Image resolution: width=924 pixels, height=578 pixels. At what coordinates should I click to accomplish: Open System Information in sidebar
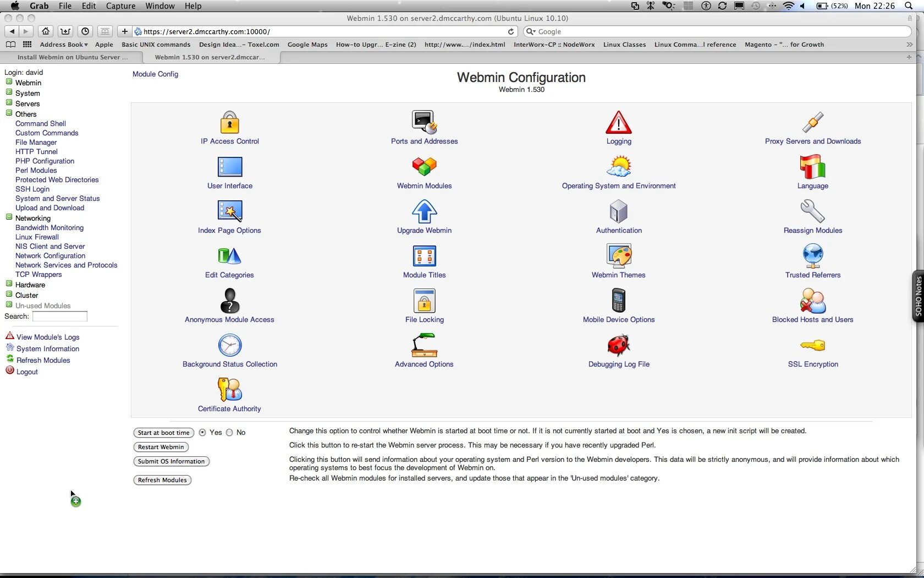tap(48, 348)
